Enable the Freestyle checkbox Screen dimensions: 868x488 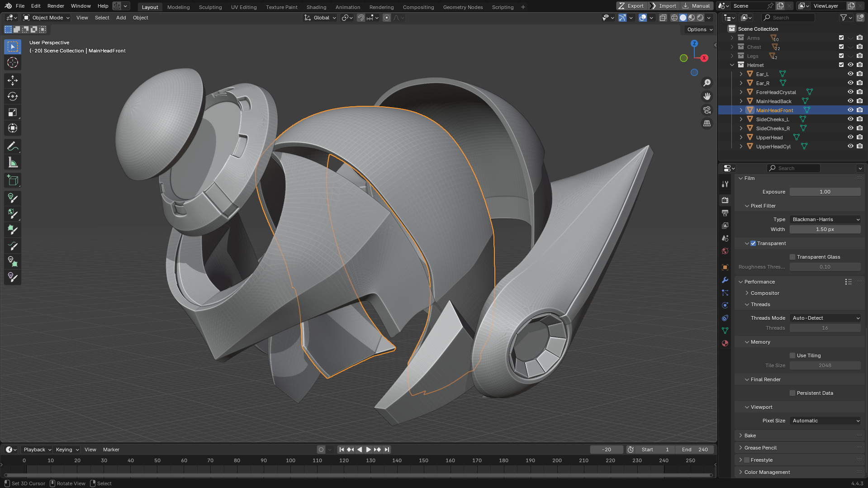coord(747,460)
